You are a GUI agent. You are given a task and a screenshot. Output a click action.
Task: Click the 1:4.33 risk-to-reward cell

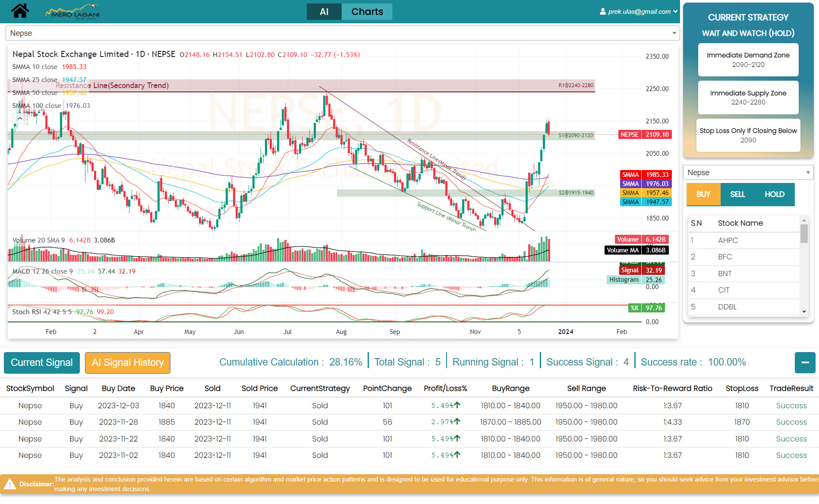point(672,422)
